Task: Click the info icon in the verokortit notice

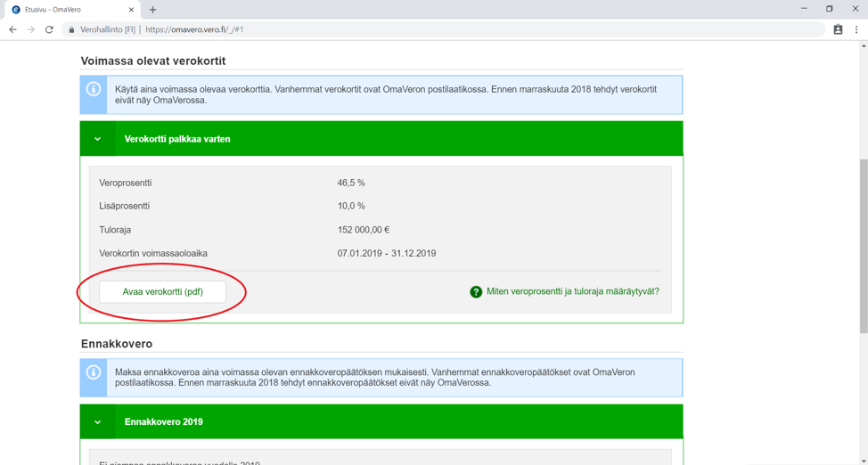Action: click(94, 89)
